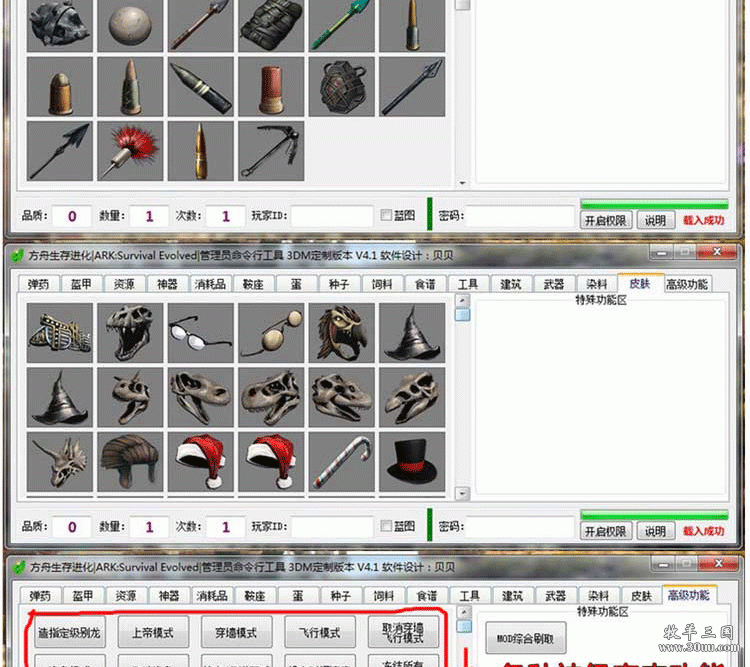The image size is (750, 667).
Task: Select the horned skull in the second row
Action: (x=130, y=397)
